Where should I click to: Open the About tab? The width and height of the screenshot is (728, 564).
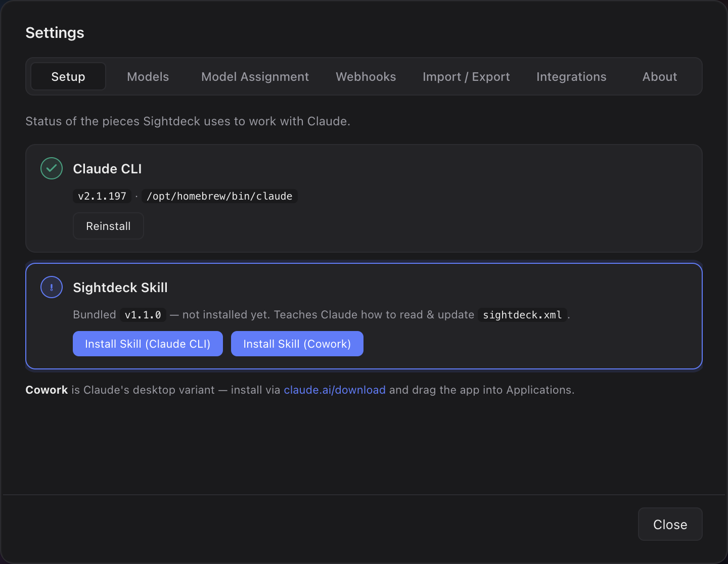(660, 76)
